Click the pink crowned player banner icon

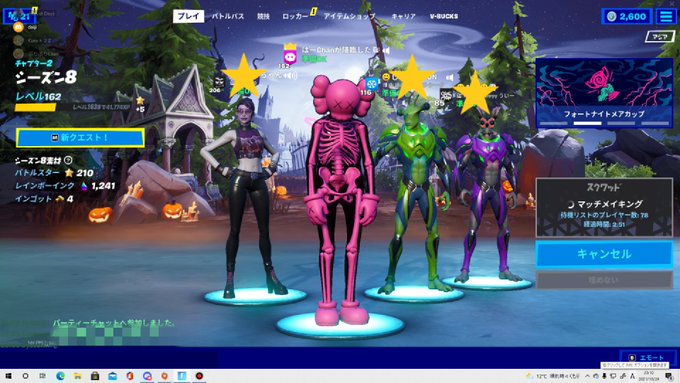pos(290,55)
